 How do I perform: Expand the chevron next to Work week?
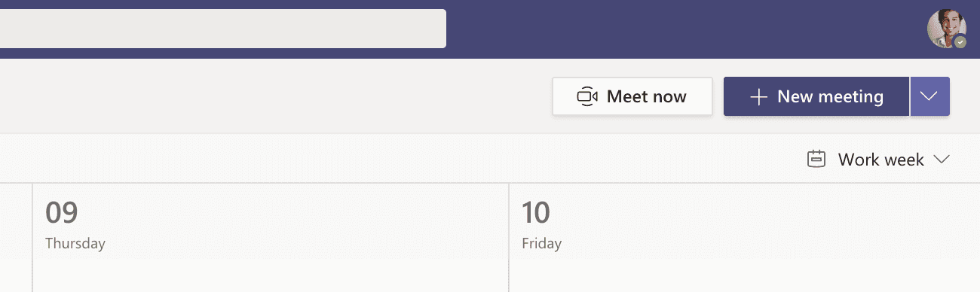coord(941,160)
